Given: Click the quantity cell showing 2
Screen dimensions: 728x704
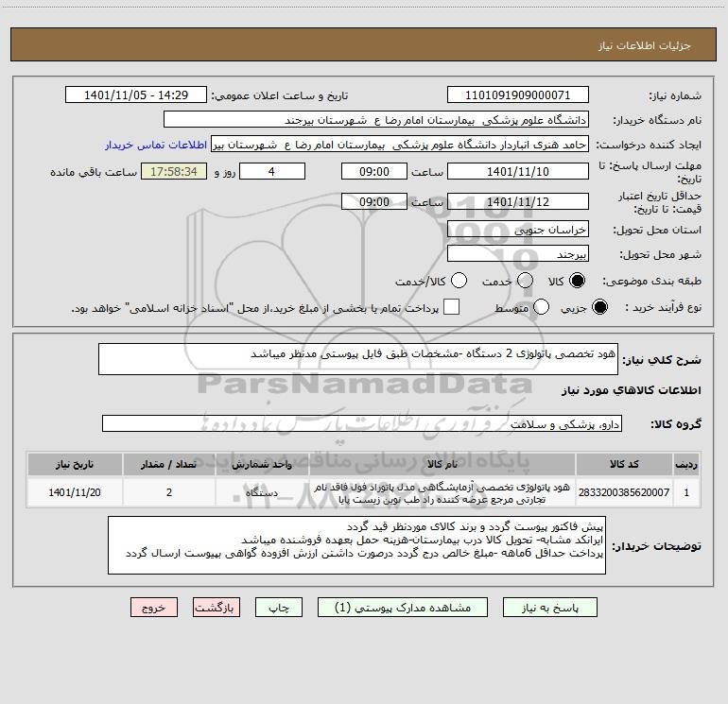Looking at the screenshot, I should click(x=169, y=492).
